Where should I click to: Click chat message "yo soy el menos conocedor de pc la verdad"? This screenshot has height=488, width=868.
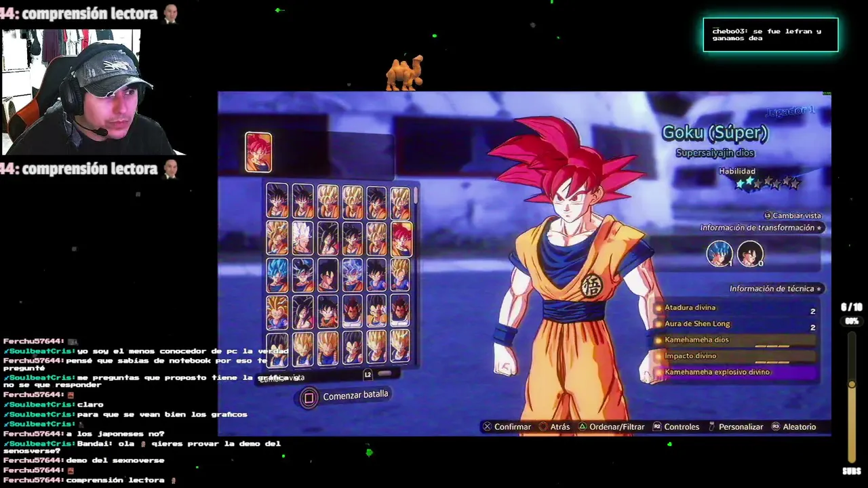pos(183,351)
